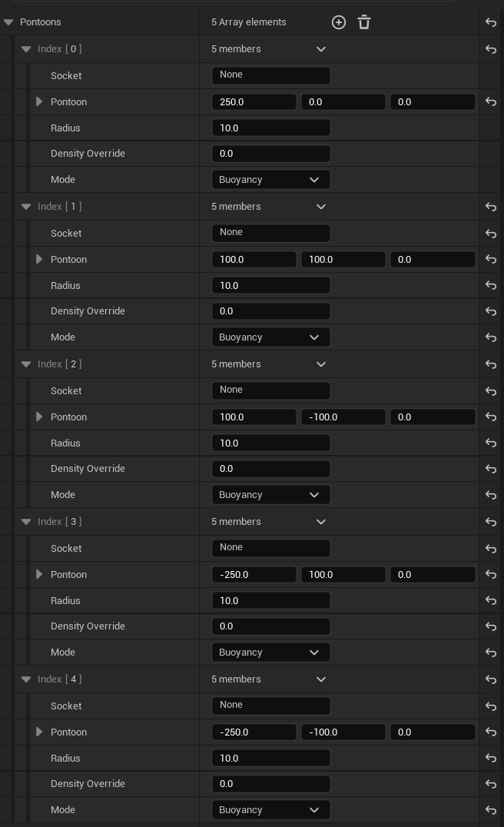Reset Index [1] Mode to default

(491, 337)
